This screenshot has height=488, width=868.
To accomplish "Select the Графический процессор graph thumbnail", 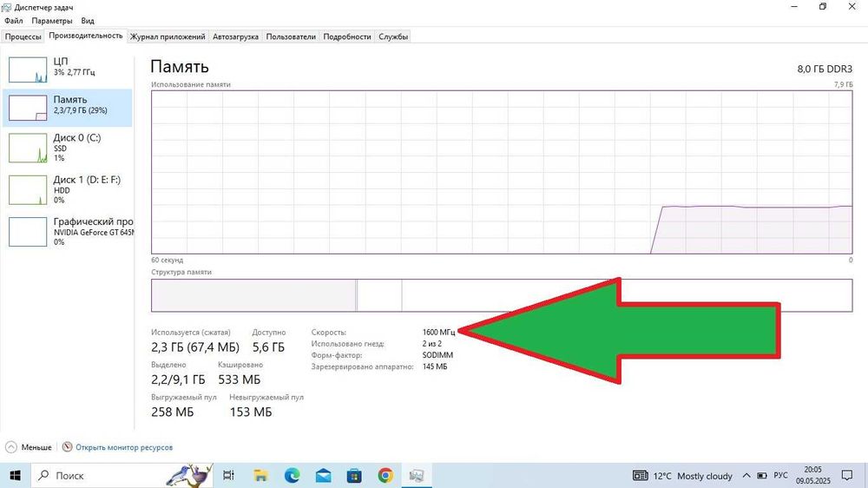I will 28,232.
